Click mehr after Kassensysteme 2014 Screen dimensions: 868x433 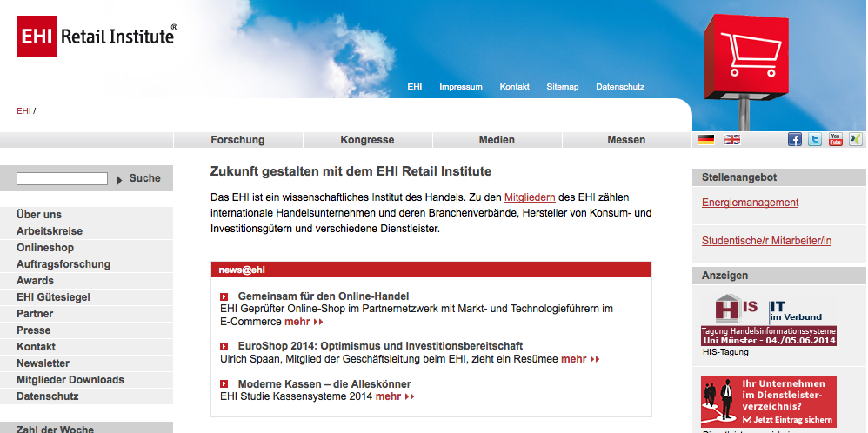tap(395, 396)
